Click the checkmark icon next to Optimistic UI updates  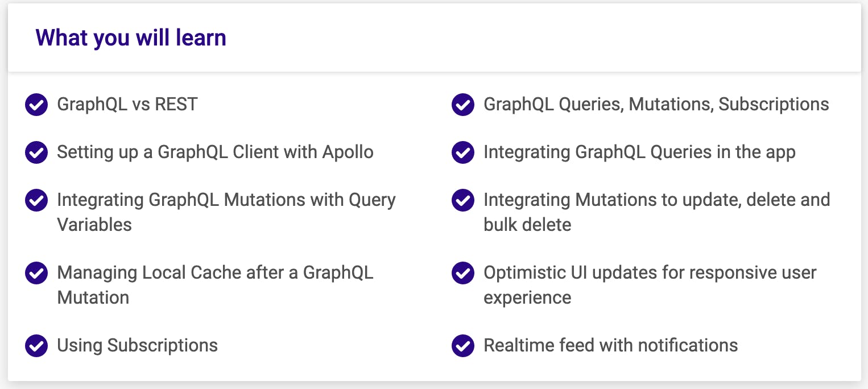pos(463,273)
